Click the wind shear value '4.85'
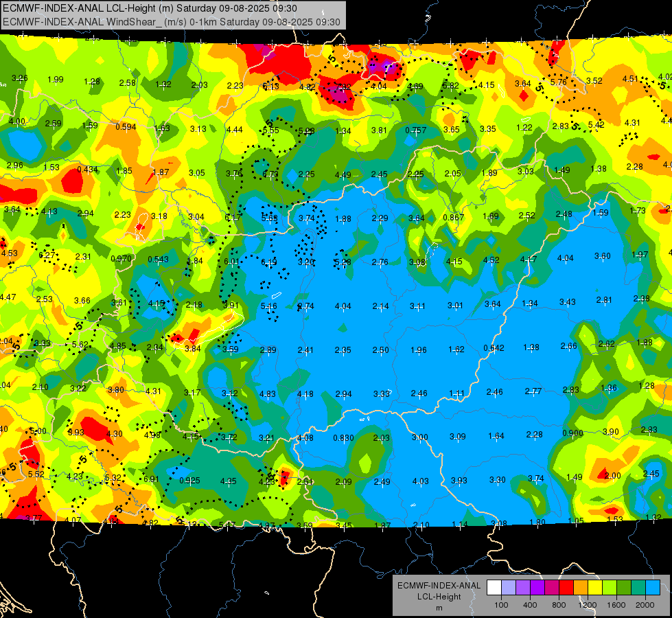The image size is (672, 618). (x=118, y=345)
